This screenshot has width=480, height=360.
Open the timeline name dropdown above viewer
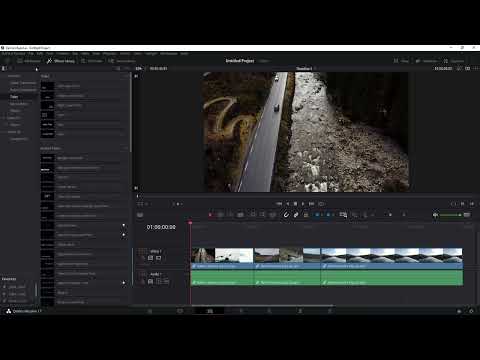(x=305, y=68)
